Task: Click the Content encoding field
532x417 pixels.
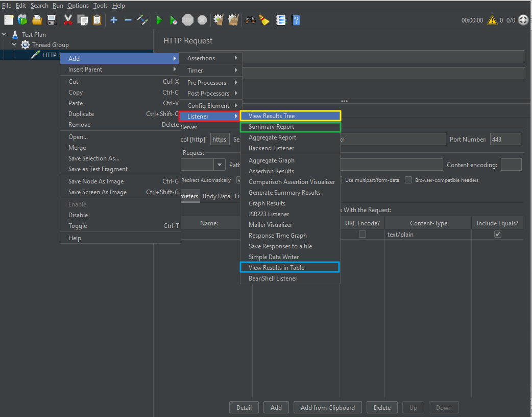Action: point(511,165)
